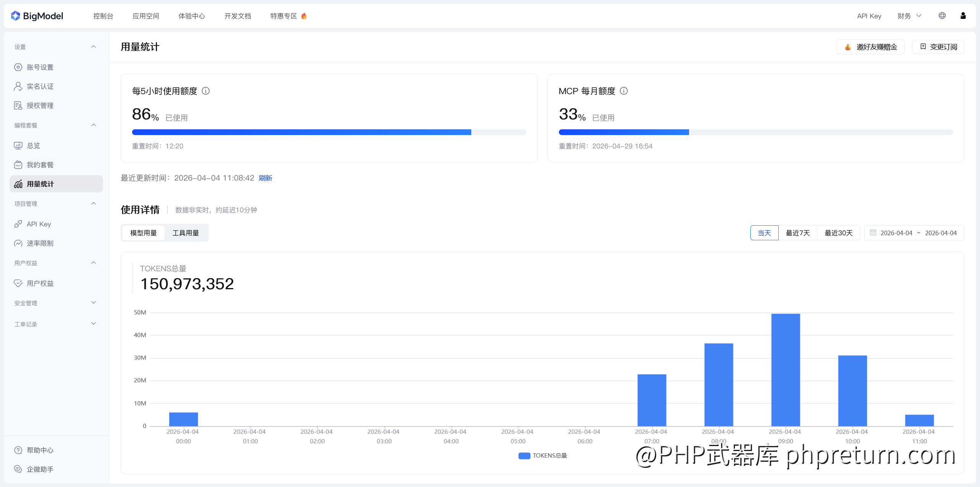The width and height of the screenshot is (980, 487).
Task: Open the start date picker field
Action: click(x=896, y=233)
